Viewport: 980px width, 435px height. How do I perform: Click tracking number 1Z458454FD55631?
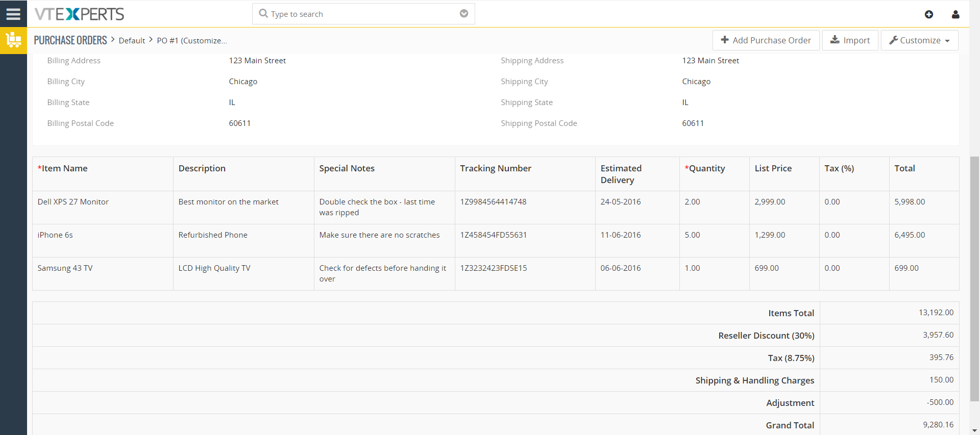click(x=493, y=235)
